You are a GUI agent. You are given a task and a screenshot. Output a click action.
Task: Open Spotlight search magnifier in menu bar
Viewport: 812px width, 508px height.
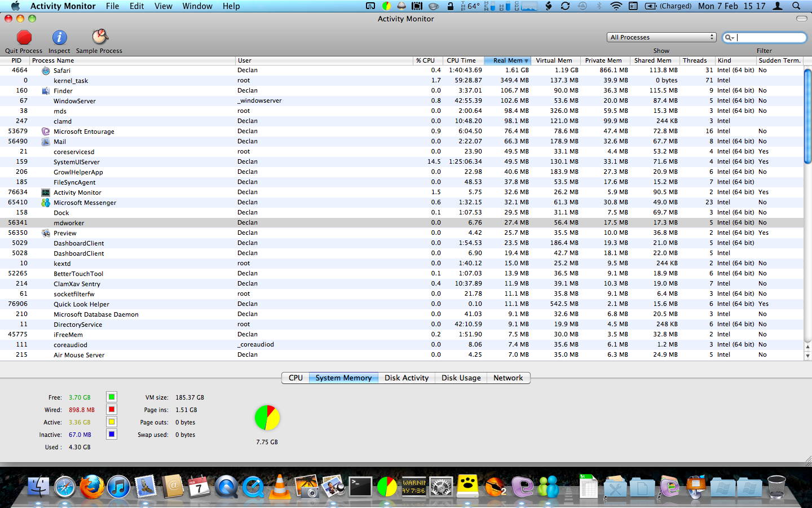796,6
